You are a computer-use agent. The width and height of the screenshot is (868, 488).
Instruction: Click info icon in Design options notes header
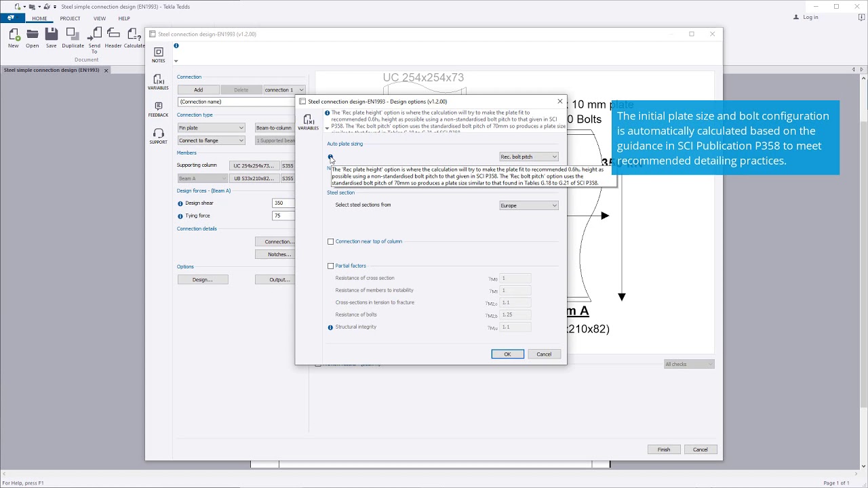click(x=328, y=113)
